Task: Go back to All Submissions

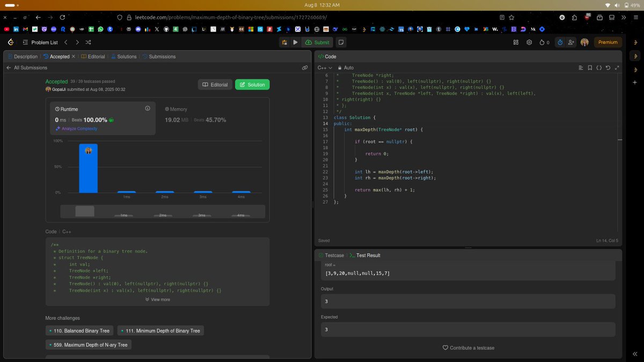Action: click(27, 68)
